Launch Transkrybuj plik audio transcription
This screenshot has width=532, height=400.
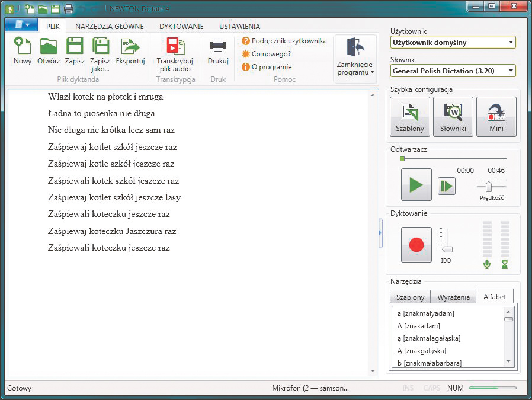click(174, 53)
